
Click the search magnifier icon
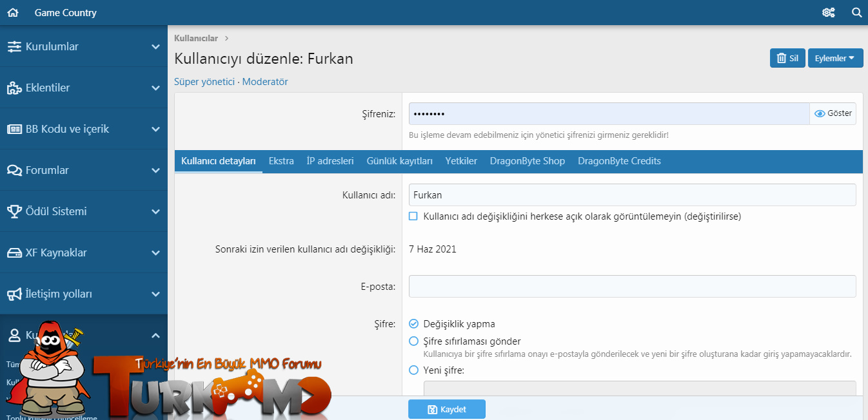pyautogui.click(x=856, y=13)
